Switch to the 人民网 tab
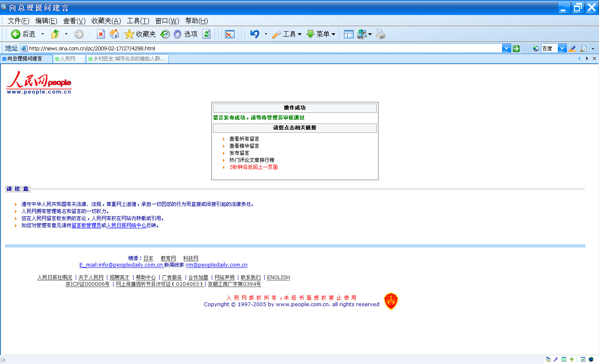The image size is (599, 364). tap(68, 59)
